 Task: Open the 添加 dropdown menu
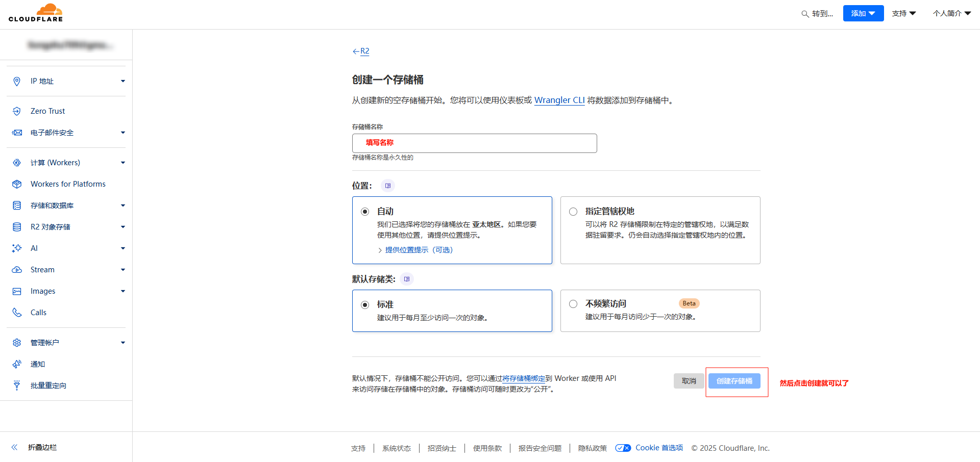pos(863,13)
